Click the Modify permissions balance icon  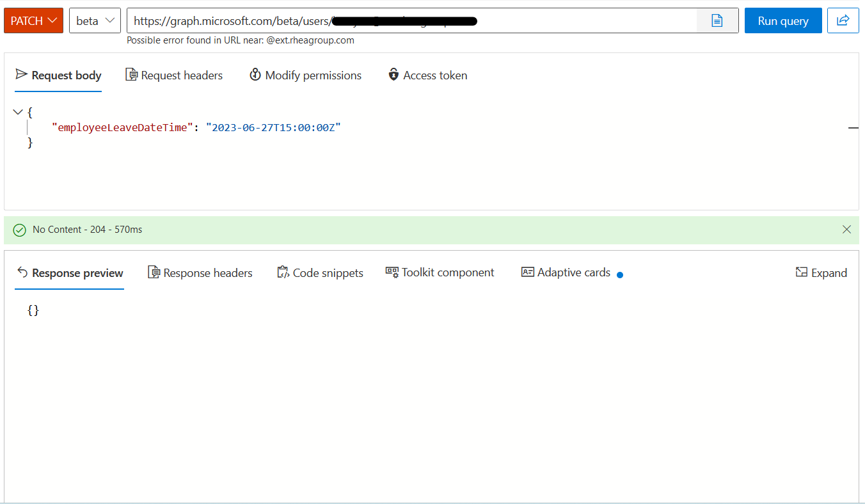(255, 75)
